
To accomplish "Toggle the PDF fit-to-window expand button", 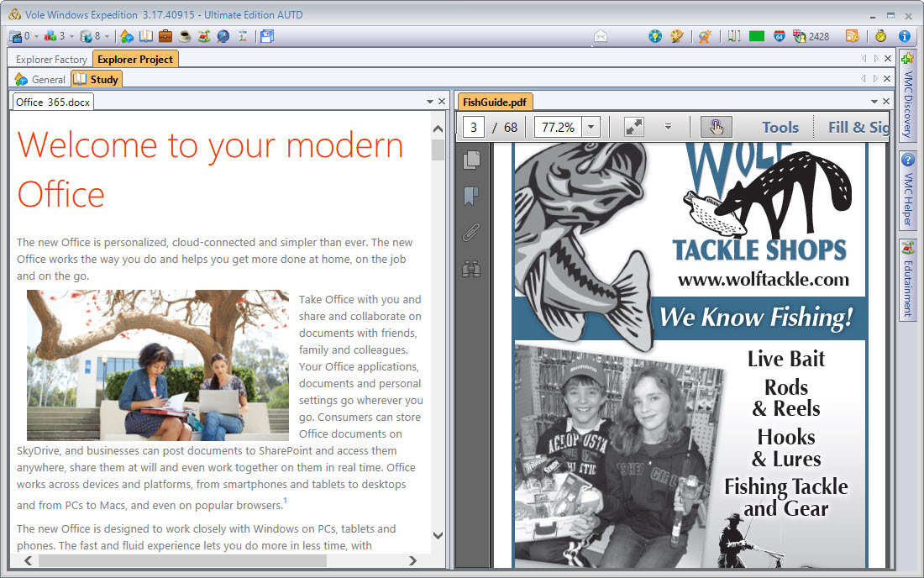I will coord(634,127).
